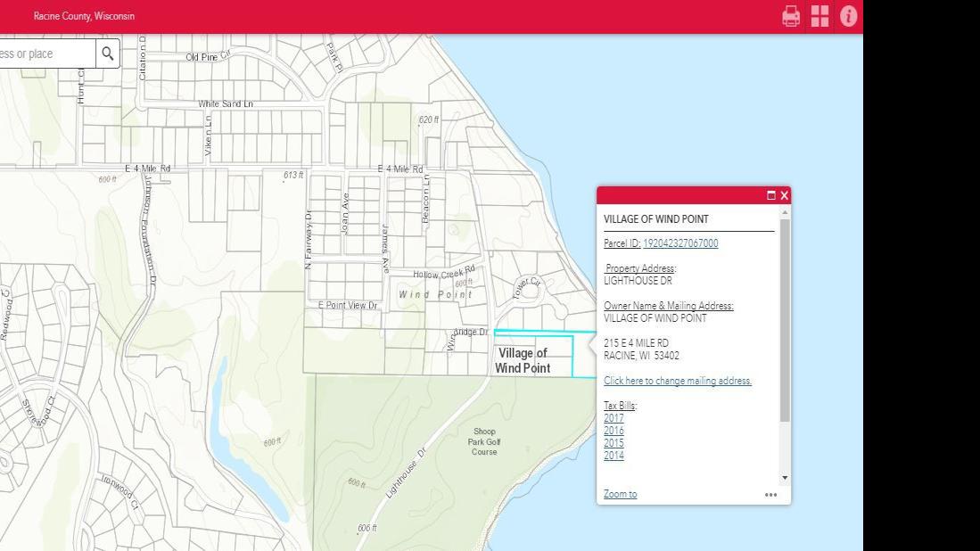Click Village of Wind Point map label
The width and height of the screenshot is (980, 551).
coord(523,360)
